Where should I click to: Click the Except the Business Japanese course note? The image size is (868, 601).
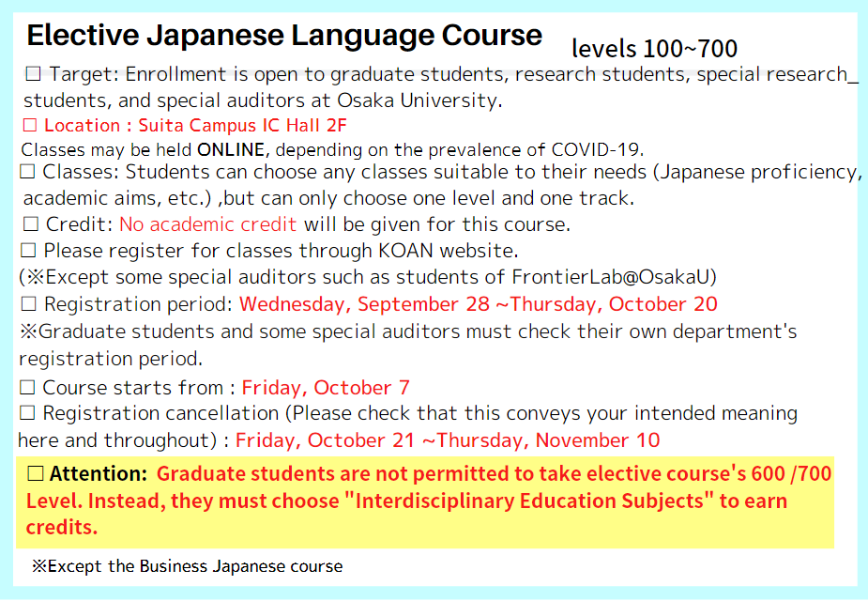[x=187, y=566]
